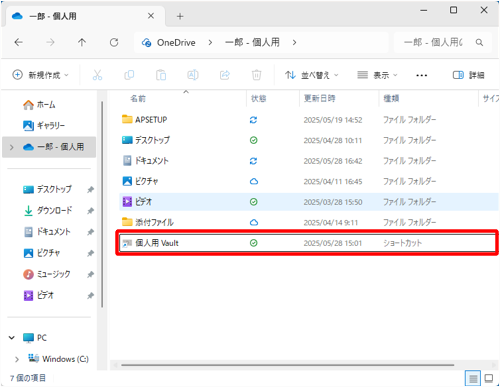The image size is (500, 387).
Task: Click the Paste clipboard icon
Action: pos(161,75)
